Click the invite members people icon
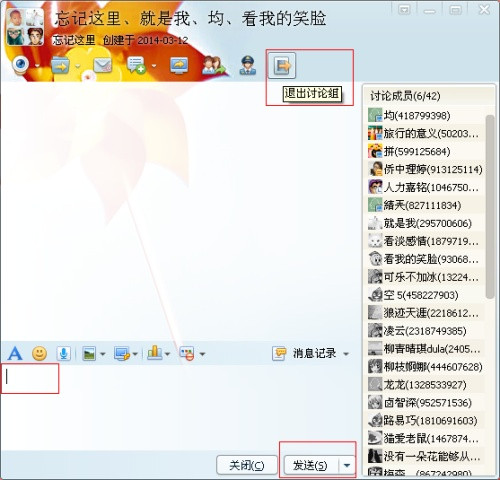Viewport: 500px width, 480px height. click(x=214, y=65)
